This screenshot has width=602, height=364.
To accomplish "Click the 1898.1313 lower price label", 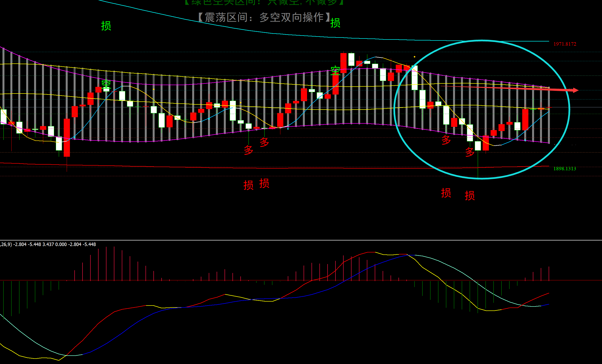I will [x=565, y=169].
